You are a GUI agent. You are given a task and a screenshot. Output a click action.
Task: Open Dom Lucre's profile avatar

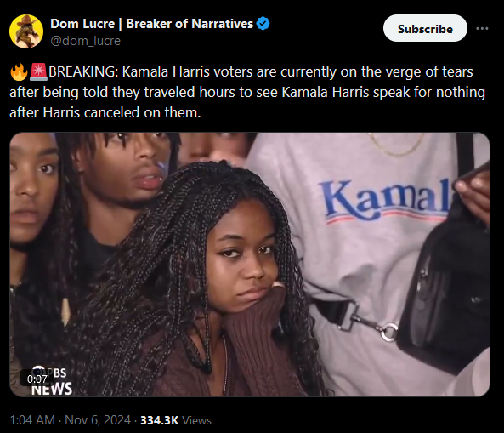26,31
